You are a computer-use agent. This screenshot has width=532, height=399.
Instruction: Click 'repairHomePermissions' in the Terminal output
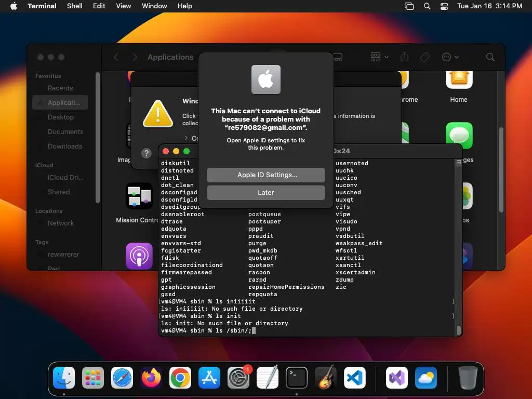click(x=286, y=287)
